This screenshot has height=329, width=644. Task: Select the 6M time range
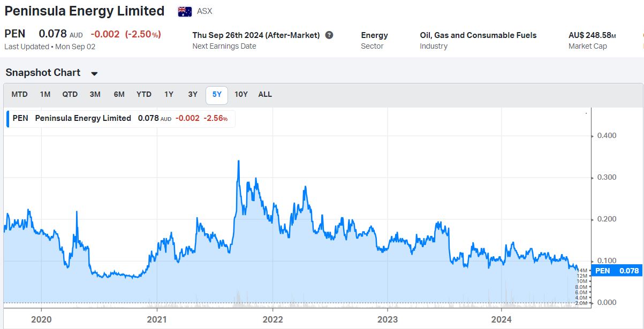coord(119,94)
